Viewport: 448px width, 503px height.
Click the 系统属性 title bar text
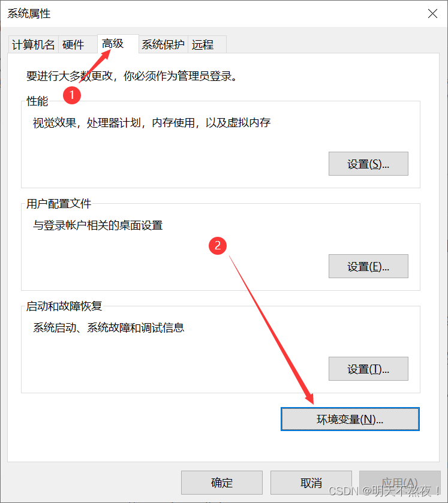29,13
